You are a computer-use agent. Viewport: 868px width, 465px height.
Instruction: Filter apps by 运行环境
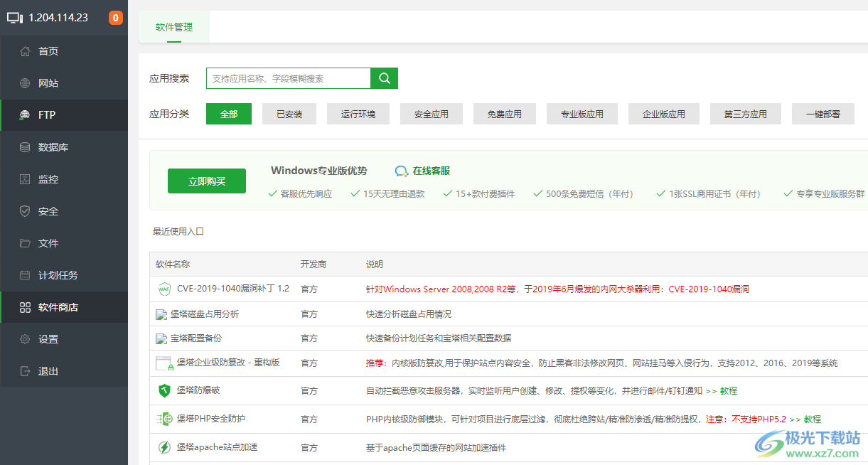pyautogui.click(x=358, y=114)
